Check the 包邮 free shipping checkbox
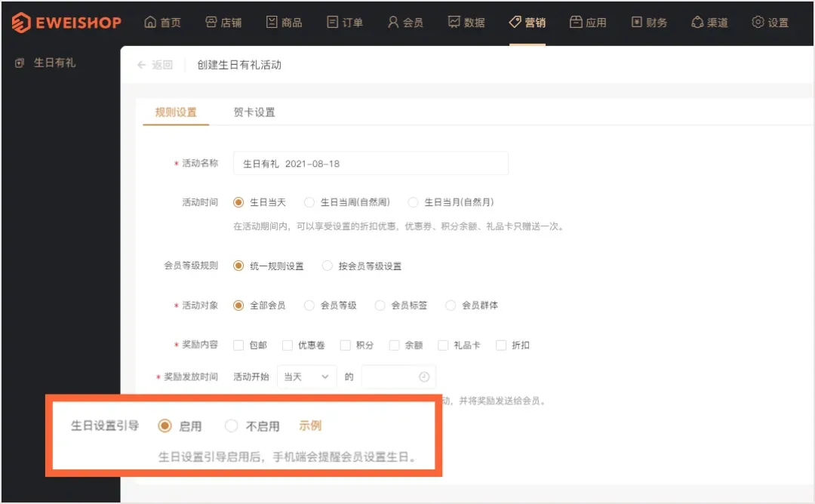The height and width of the screenshot is (504, 815). (x=240, y=345)
